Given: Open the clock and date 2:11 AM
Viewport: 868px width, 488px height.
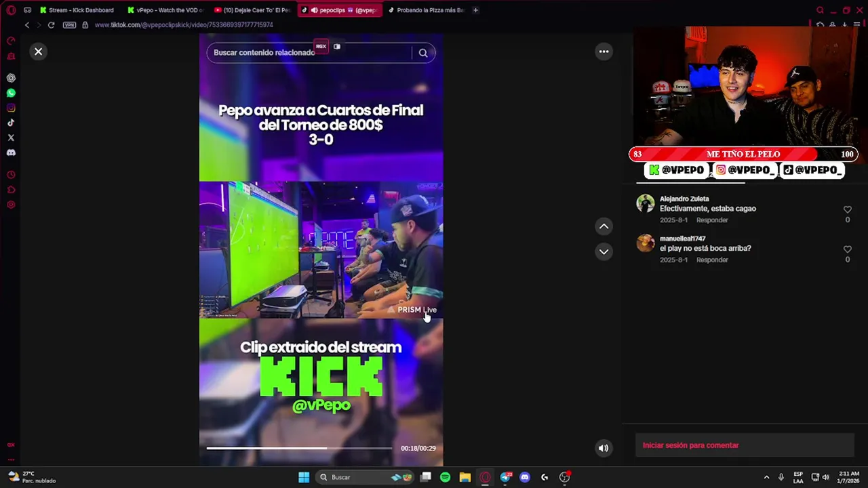Looking at the screenshot, I should (848, 477).
